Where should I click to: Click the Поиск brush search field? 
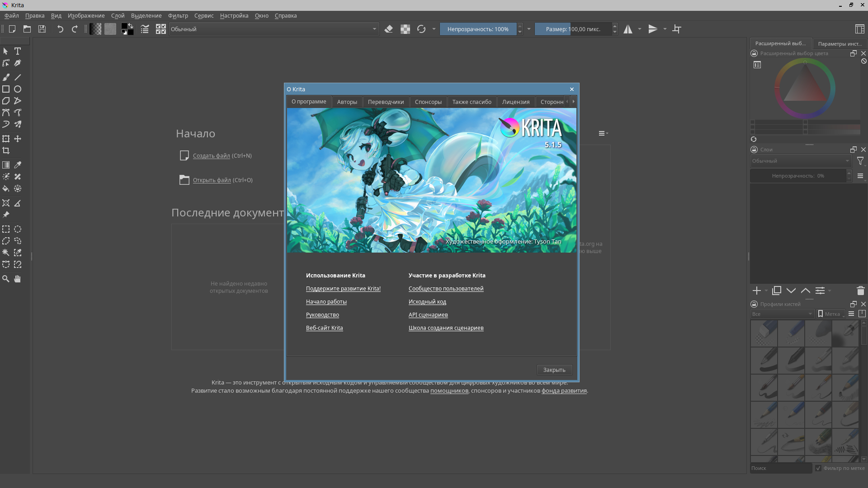pos(781,468)
